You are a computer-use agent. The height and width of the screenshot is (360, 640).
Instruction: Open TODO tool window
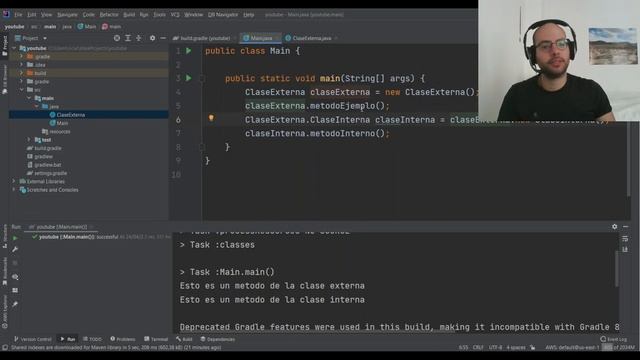coord(93,339)
